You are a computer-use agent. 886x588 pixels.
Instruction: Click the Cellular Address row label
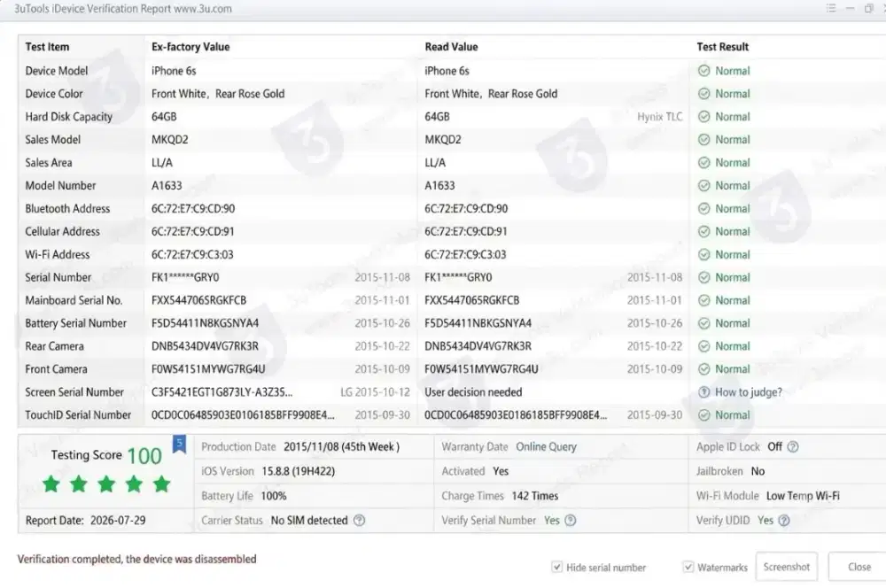[x=62, y=232]
